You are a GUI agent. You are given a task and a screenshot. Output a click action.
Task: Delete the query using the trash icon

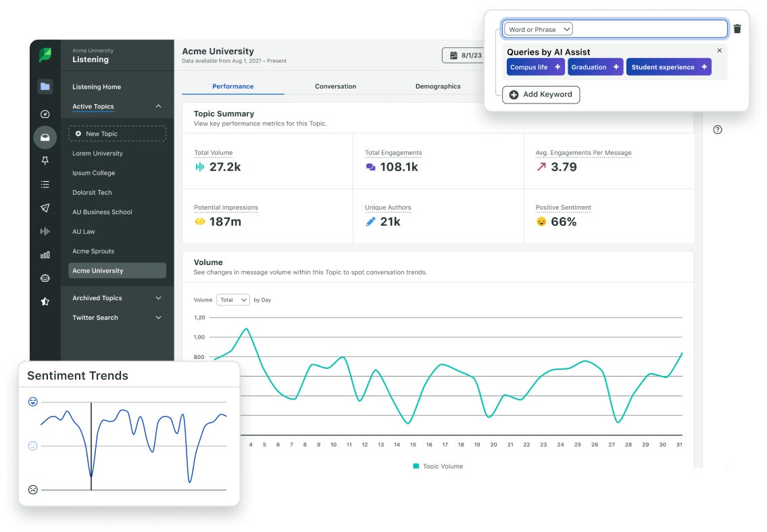pyautogui.click(x=737, y=28)
